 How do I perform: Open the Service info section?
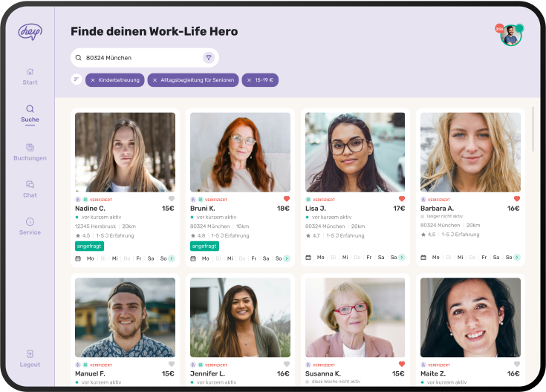(30, 226)
